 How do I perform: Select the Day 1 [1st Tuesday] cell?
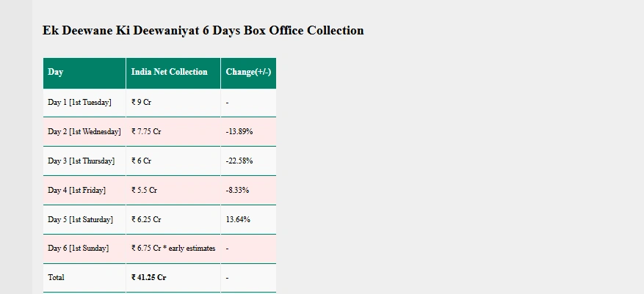pos(80,103)
